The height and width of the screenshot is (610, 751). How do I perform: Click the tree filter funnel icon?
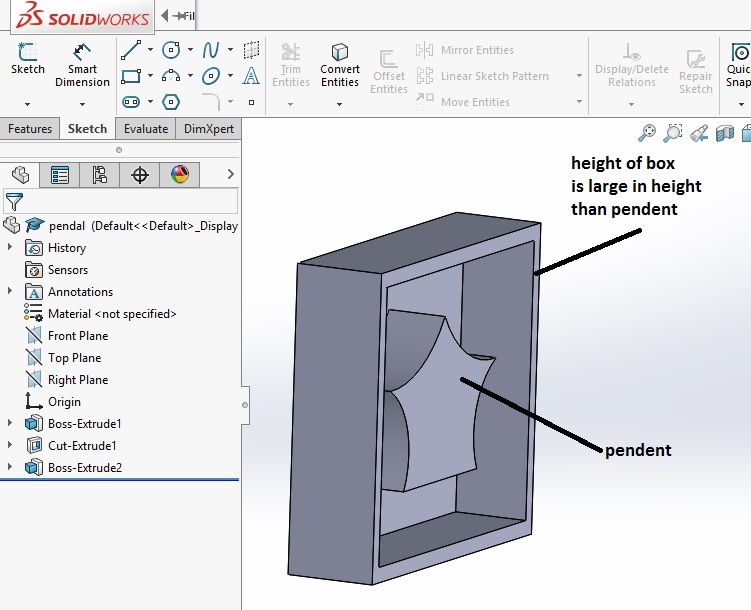[14, 202]
